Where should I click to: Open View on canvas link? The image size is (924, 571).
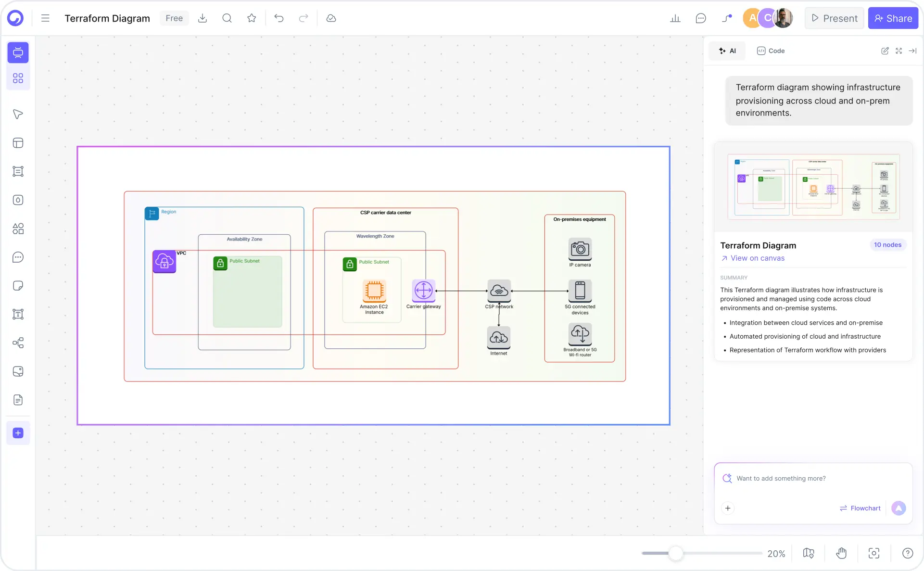click(752, 258)
